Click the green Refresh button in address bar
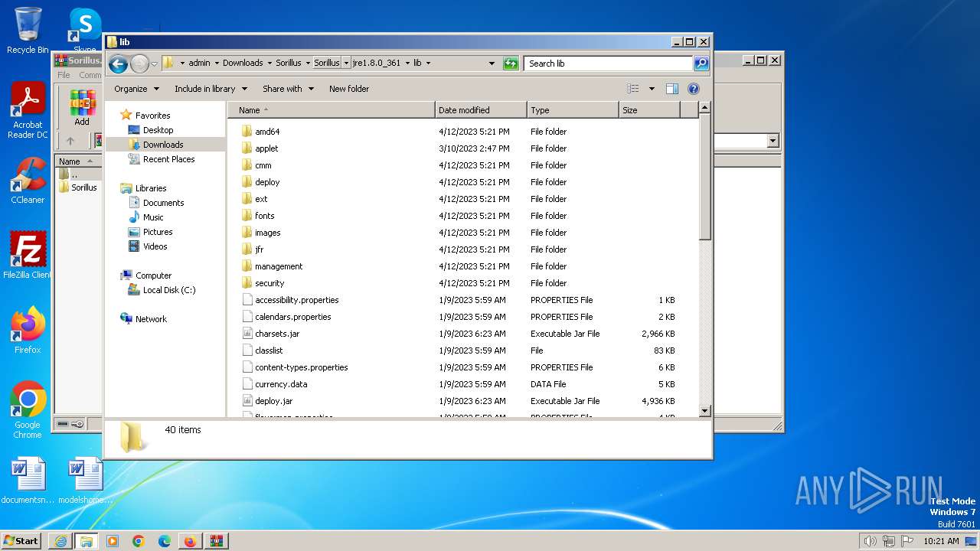The height and width of the screenshot is (551, 980). [x=511, y=64]
